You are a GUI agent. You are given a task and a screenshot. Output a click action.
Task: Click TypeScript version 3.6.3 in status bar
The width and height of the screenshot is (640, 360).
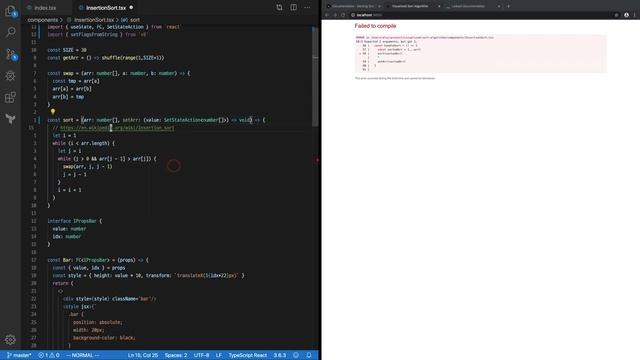coord(280,355)
